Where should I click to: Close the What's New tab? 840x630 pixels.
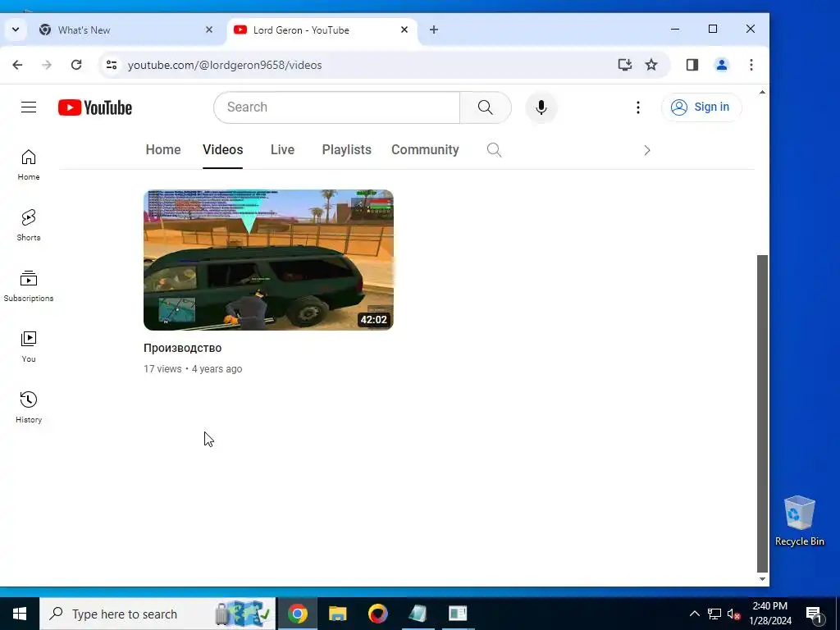coord(209,30)
